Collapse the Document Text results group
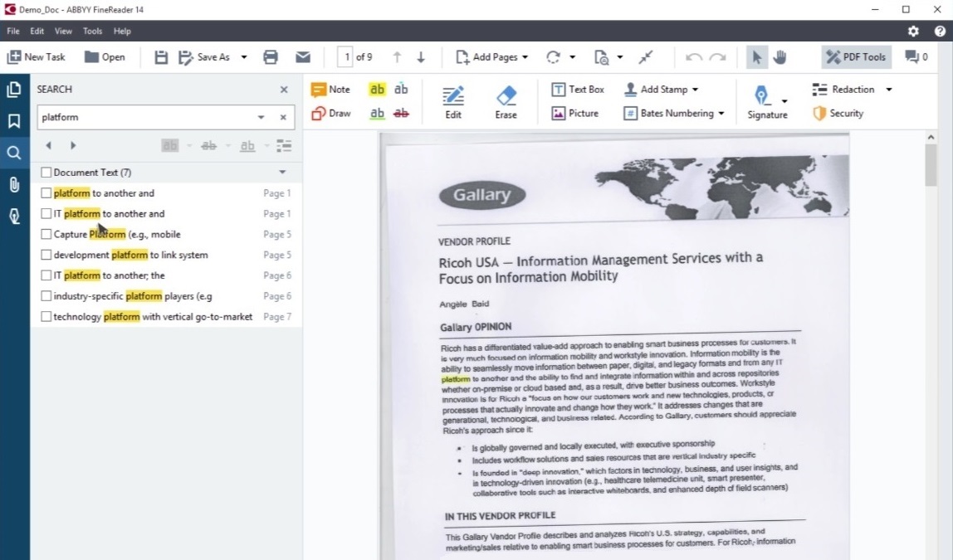The image size is (953, 560). point(282,173)
